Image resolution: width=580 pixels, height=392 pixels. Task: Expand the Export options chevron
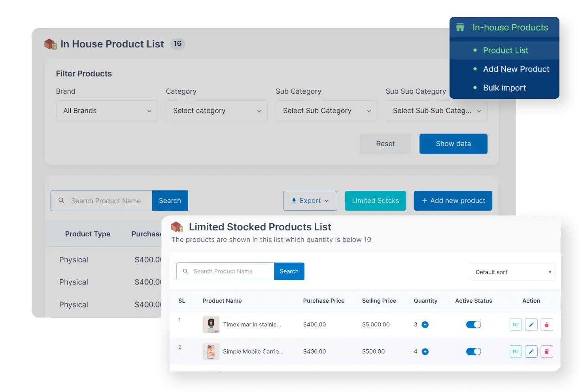[x=327, y=201]
